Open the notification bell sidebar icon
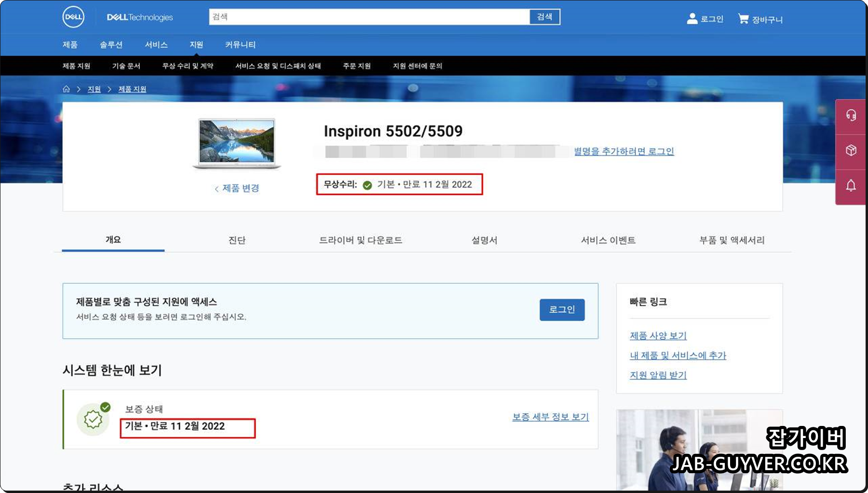Image resolution: width=868 pixels, height=493 pixels. (x=851, y=185)
